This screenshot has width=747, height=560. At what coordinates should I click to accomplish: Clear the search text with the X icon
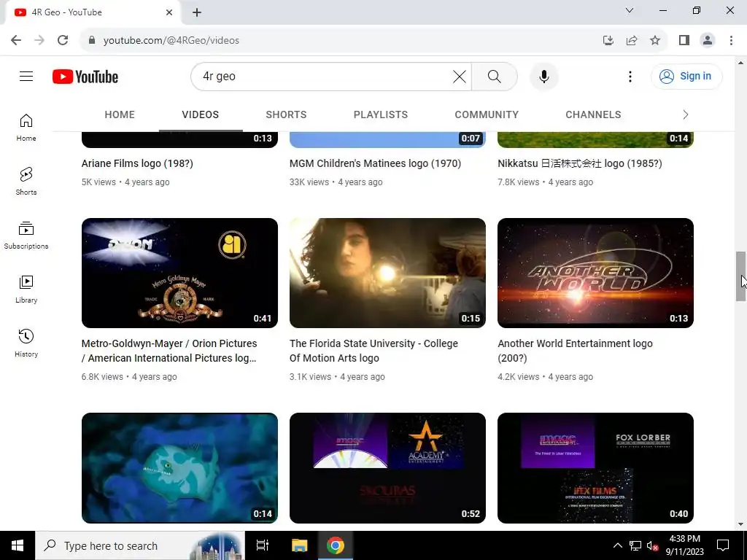pyautogui.click(x=460, y=76)
